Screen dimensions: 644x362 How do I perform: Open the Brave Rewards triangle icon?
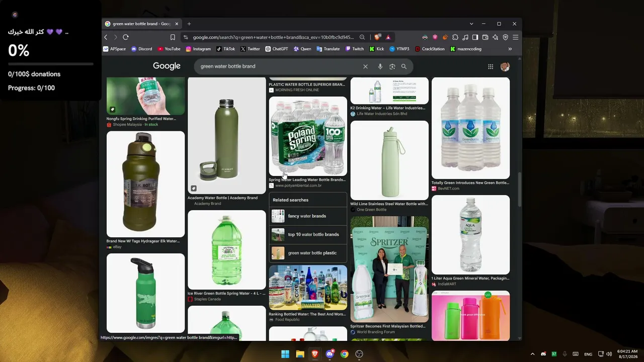388,37
